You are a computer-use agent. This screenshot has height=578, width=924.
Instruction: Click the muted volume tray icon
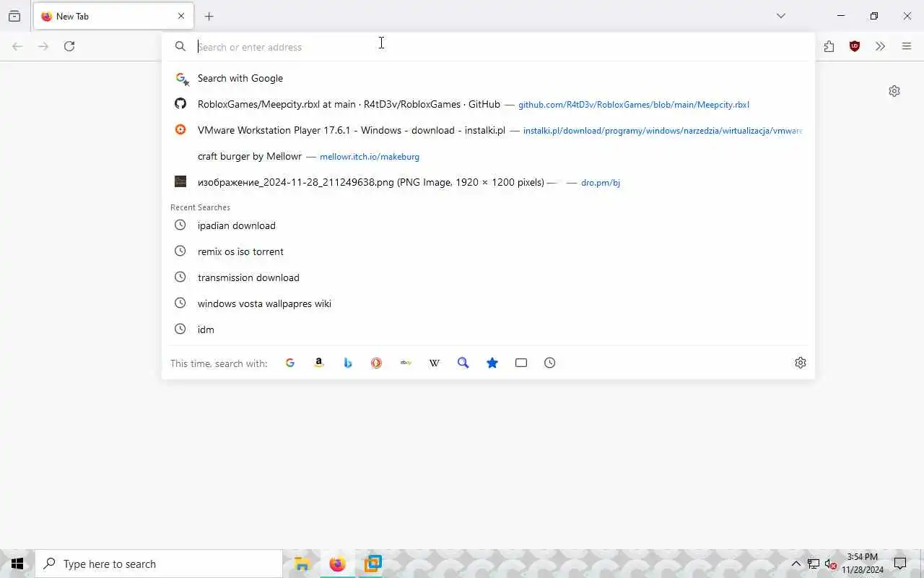831,564
